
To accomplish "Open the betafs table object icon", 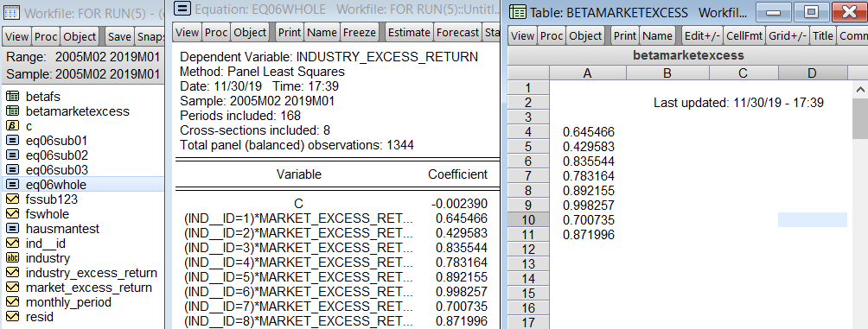I will [11, 97].
